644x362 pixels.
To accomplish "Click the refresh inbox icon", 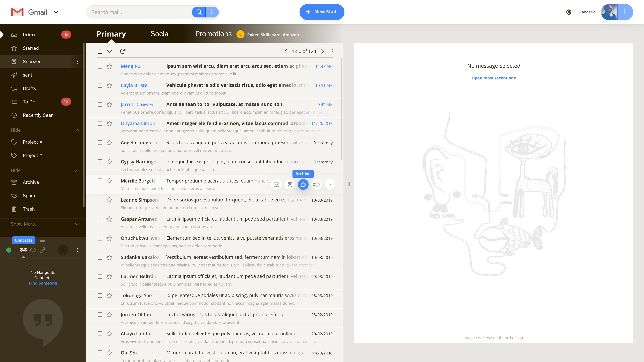I will pos(122,51).
